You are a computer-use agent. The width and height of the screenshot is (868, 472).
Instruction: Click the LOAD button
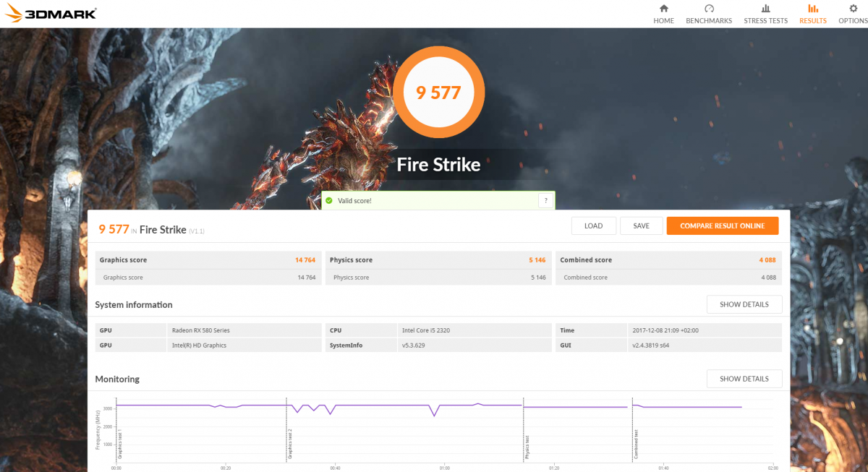pos(593,226)
